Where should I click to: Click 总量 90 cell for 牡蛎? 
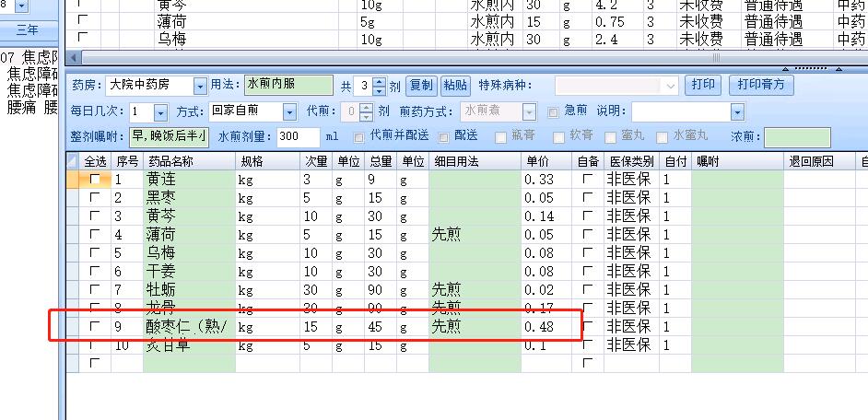tap(381, 289)
